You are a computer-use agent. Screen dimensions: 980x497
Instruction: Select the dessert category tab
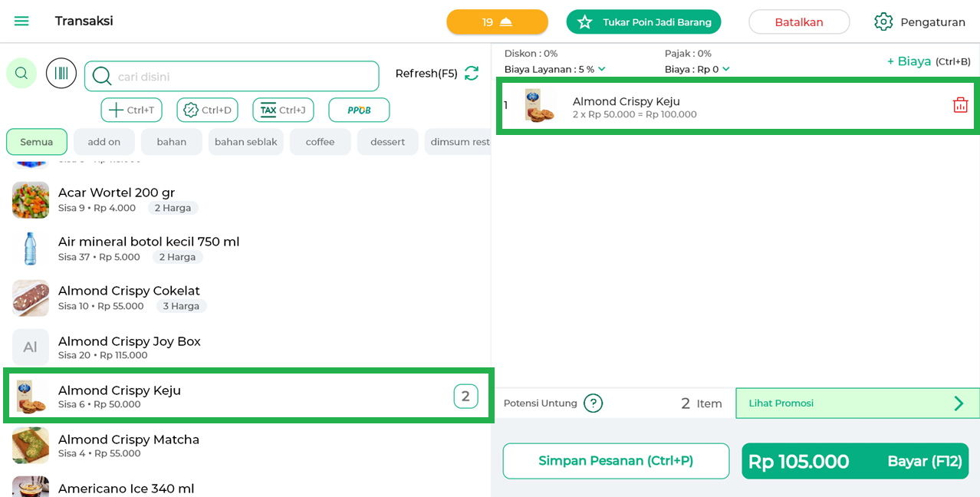click(x=387, y=142)
